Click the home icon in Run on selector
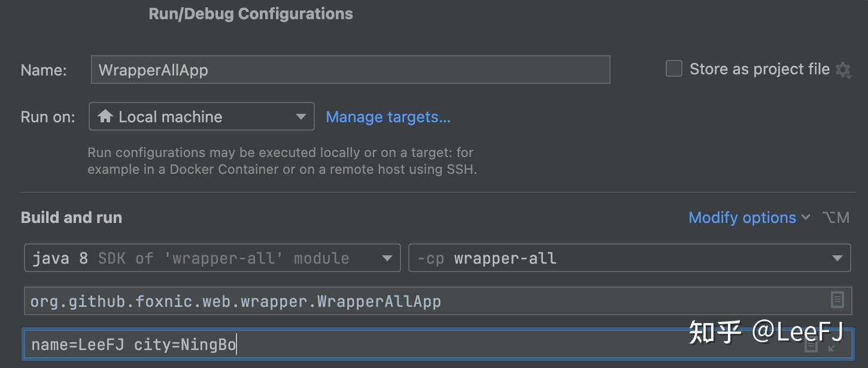This screenshot has width=868, height=368. 105,116
